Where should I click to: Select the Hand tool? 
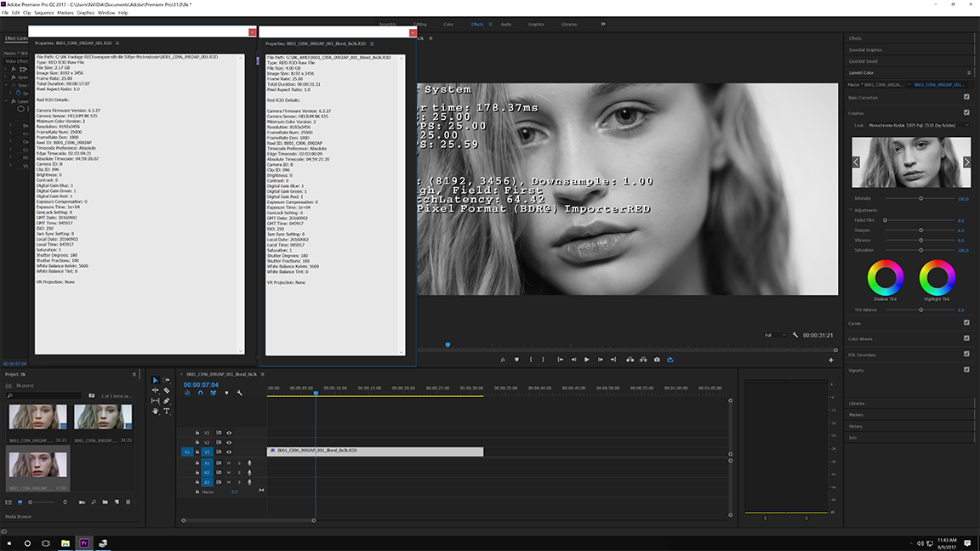coord(156,411)
